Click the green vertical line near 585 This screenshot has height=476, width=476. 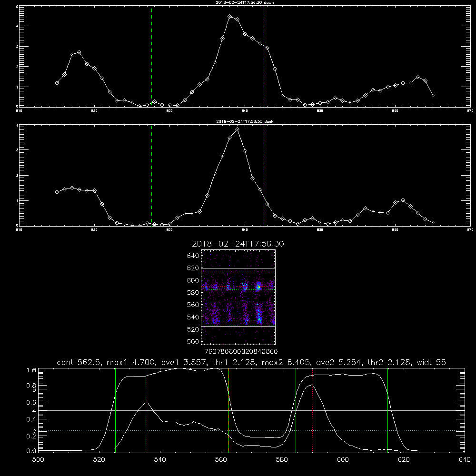(296, 410)
